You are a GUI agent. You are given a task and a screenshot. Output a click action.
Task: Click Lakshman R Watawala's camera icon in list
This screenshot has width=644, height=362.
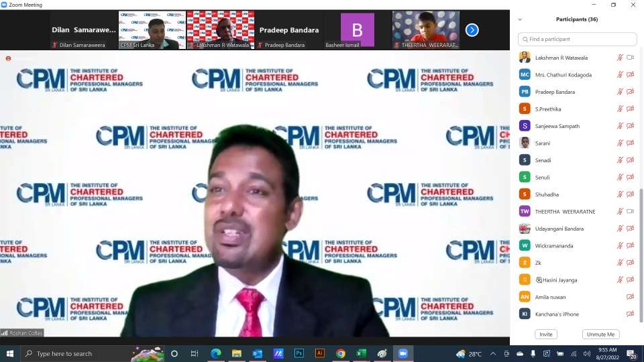pos(630,58)
